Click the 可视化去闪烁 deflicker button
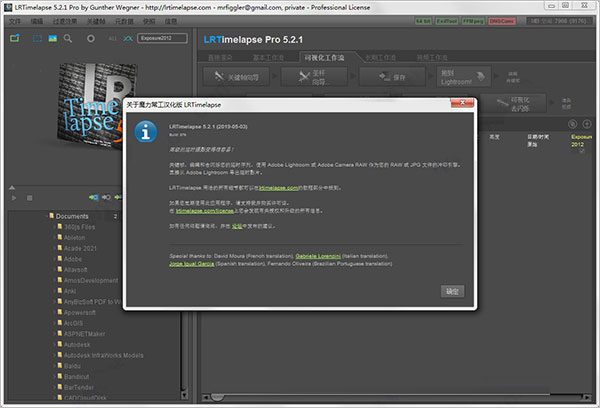 [x=513, y=103]
